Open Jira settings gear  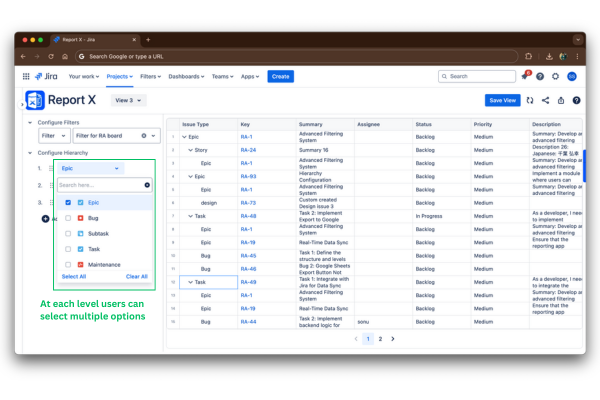555,77
